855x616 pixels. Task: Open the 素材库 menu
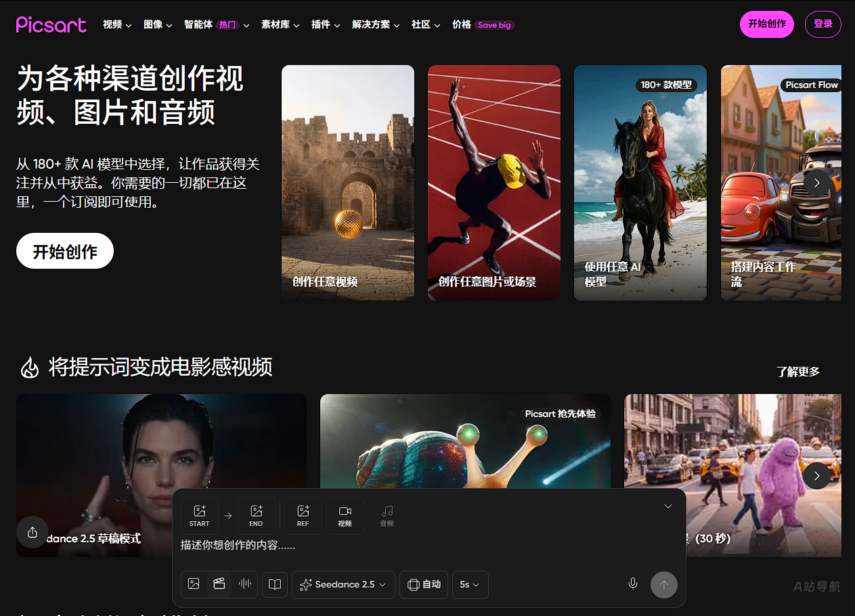pyautogui.click(x=280, y=24)
